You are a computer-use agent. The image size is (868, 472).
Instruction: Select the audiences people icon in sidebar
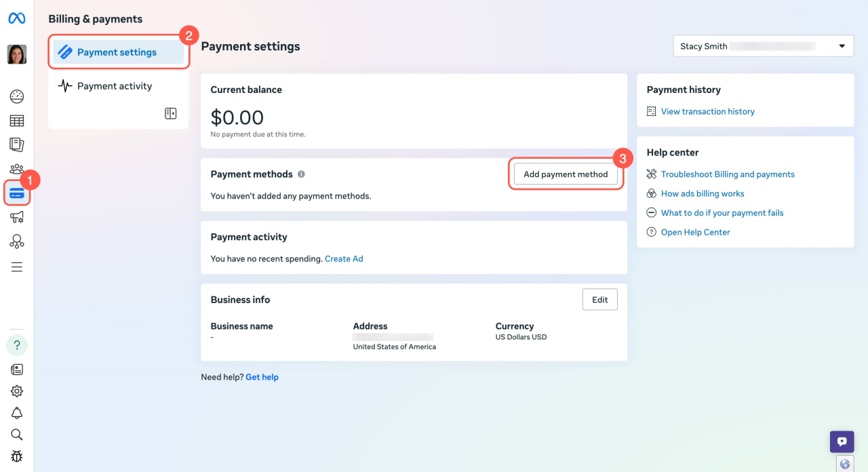tap(17, 169)
